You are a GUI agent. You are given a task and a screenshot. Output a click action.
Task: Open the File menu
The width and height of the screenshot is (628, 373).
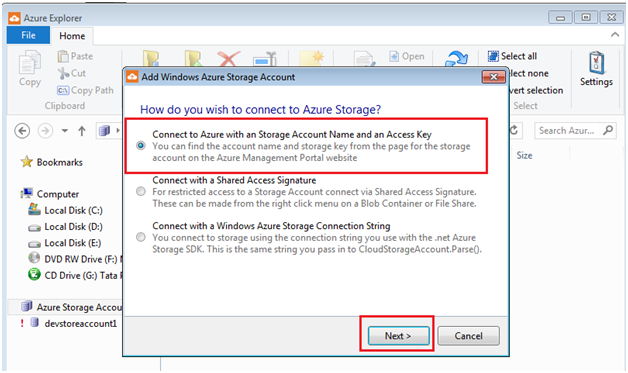tap(28, 35)
